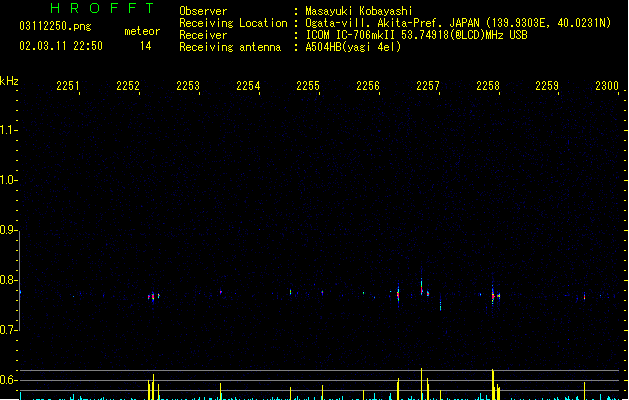Click the 1.0 kHz axis label
629x400 pixels.
[8, 180]
